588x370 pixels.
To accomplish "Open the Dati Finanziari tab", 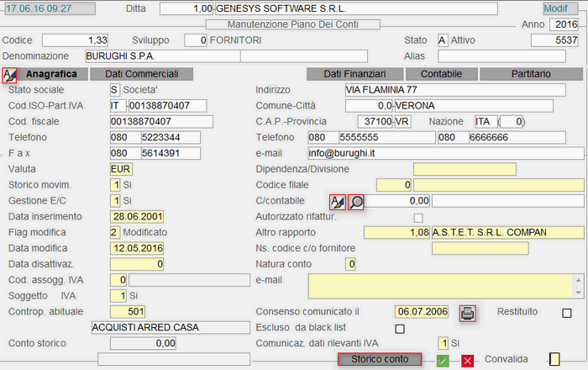I will click(358, 74).
